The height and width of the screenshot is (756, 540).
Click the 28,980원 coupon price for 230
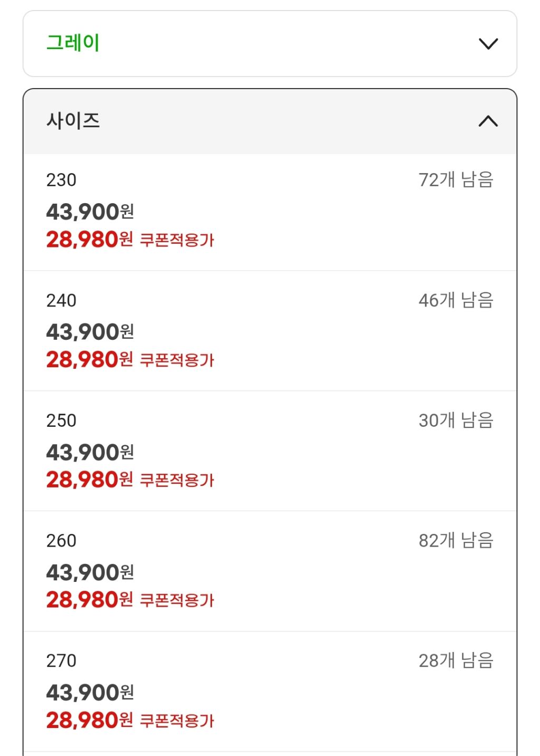click(90, 240)
